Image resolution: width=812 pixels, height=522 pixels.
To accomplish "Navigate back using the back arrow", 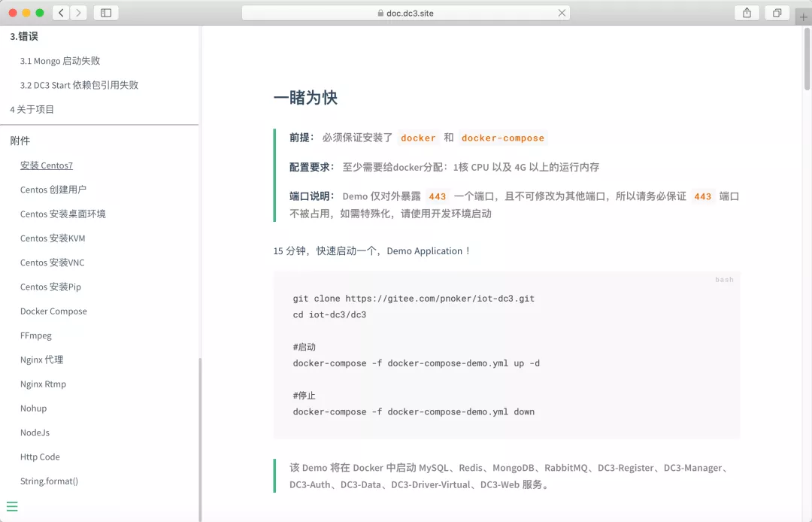I will [59, 12].
